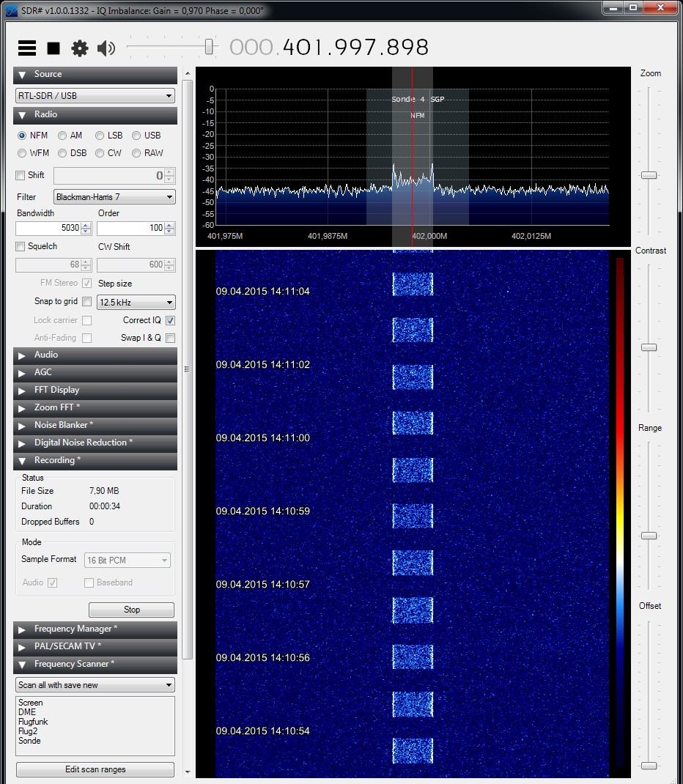The image size is (683, 784).
Task: Collapse the Radio panel arrow
Action: coord(22,115)
